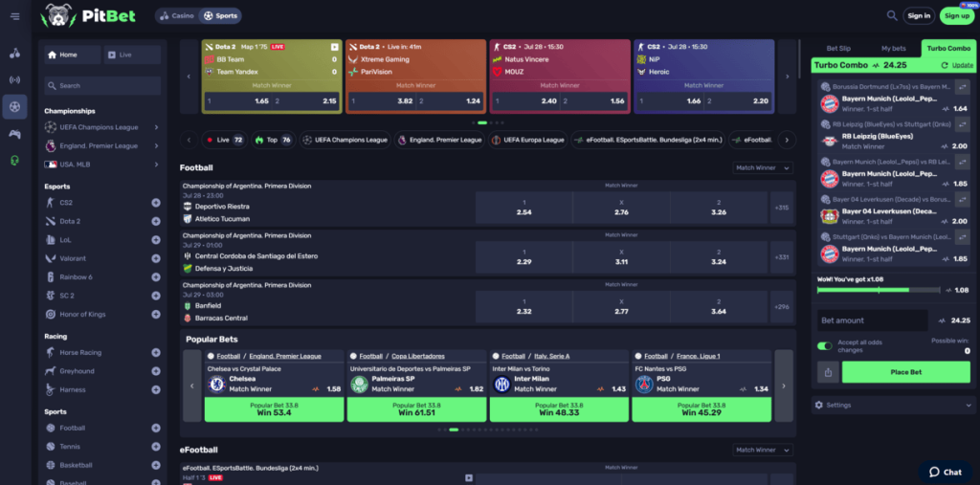Open the Chat button
The image size is (980, 485).
pos(946,472)
